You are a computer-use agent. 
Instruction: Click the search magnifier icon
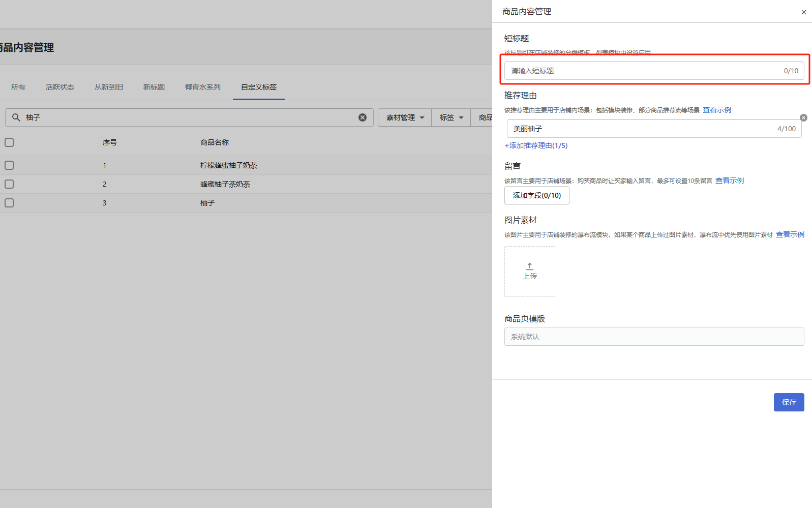pyautogui.click(x=16, y=117)
